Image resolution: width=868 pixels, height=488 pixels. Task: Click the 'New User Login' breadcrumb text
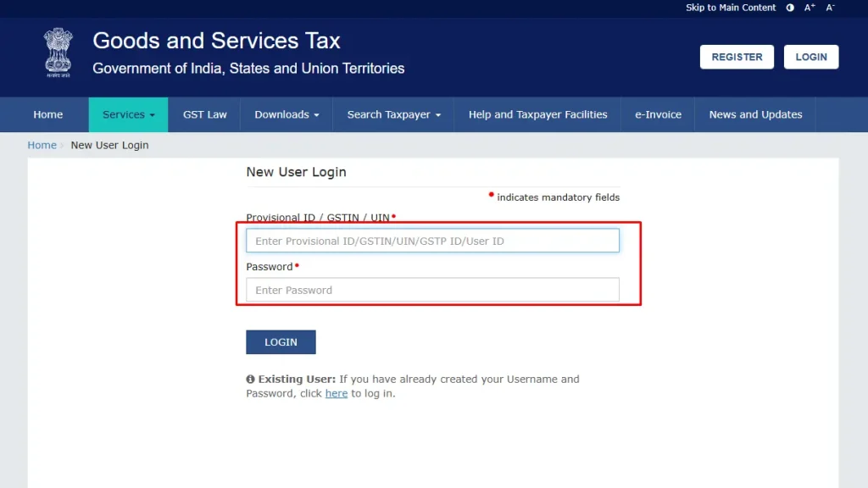click(109, 145)
